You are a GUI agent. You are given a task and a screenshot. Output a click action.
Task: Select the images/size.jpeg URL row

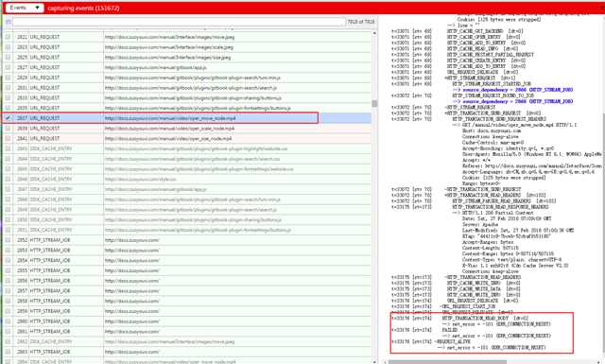coord(187,57)
